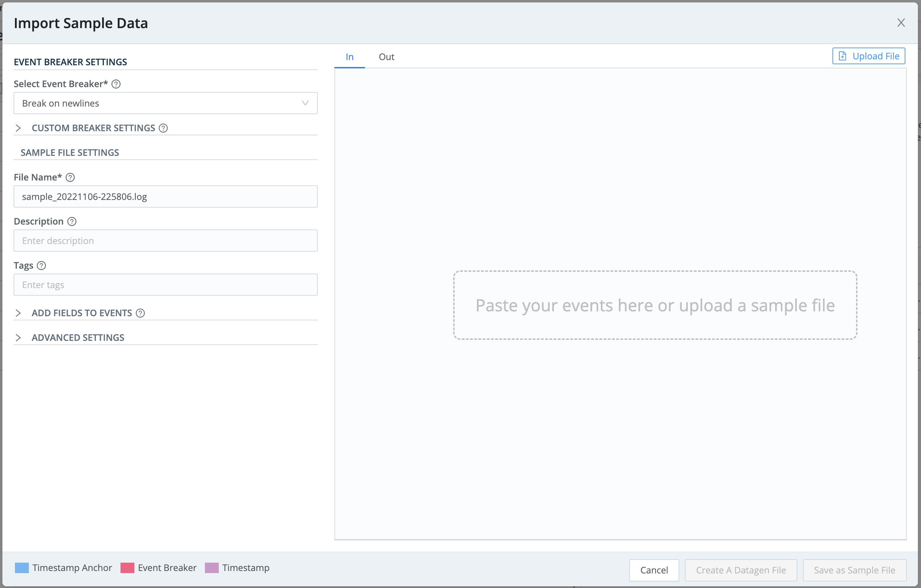Open the Custom Breaker Settings help icon
The height and width of the screenshot is (588, 921).
pos(164,128)
